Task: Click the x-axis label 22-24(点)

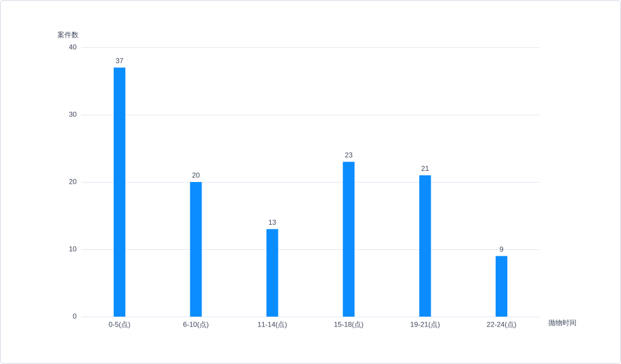Action: pyautogui.click(x=501, y=324)
